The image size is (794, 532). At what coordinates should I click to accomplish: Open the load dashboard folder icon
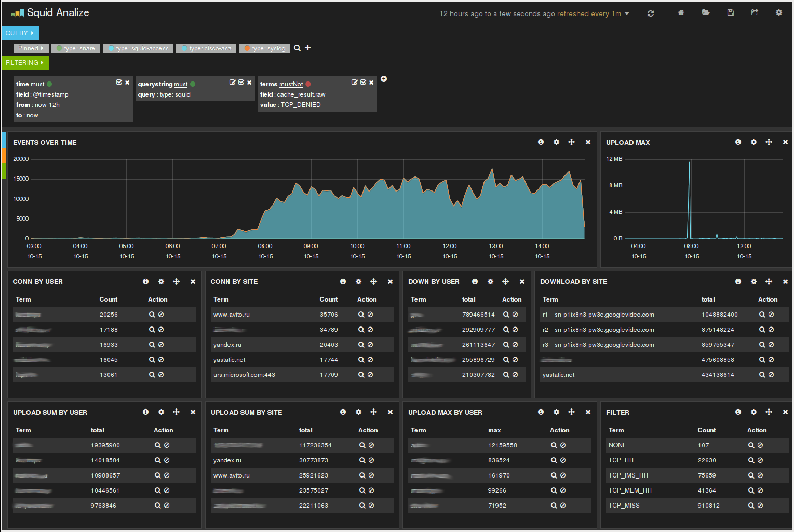pyautogui.click(x=706, y=12)
